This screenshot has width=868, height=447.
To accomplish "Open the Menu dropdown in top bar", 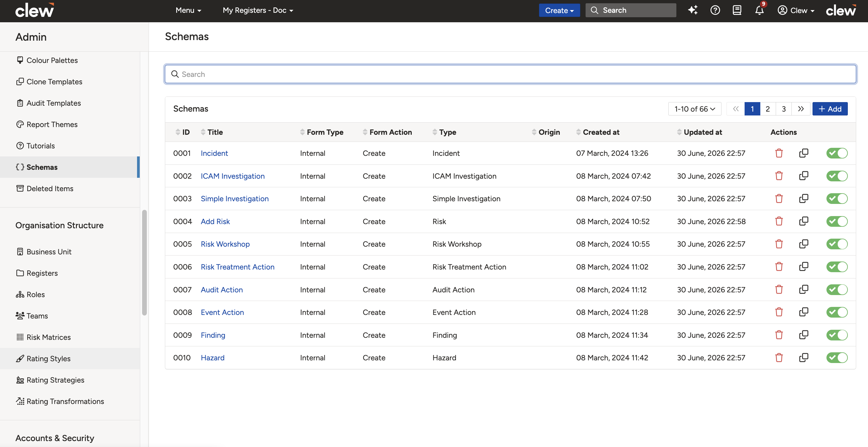I will [188, 10].
